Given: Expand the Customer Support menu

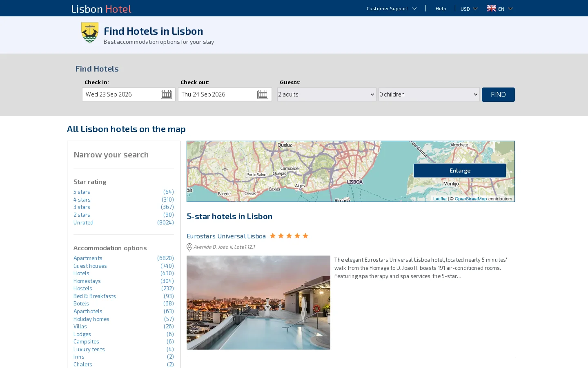Looking at the screenshot, I should point(391,9).
